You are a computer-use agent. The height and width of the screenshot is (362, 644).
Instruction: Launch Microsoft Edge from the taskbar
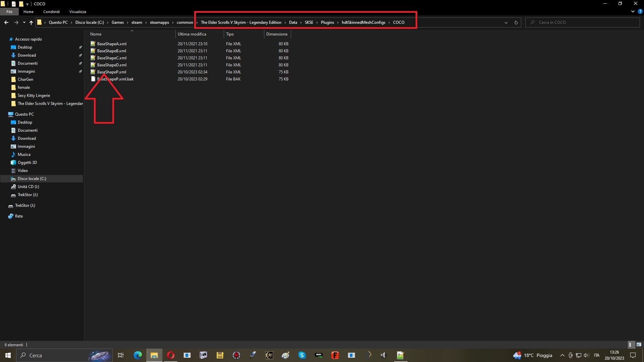138,355
